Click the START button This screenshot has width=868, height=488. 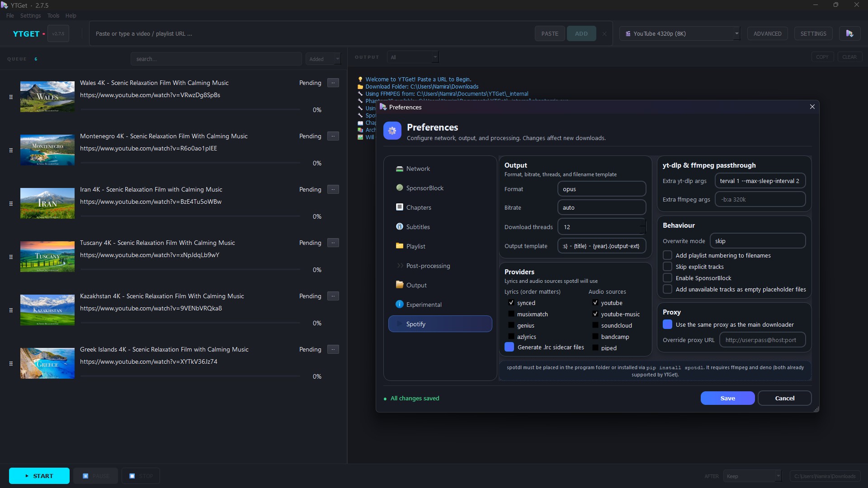[39, 476]
